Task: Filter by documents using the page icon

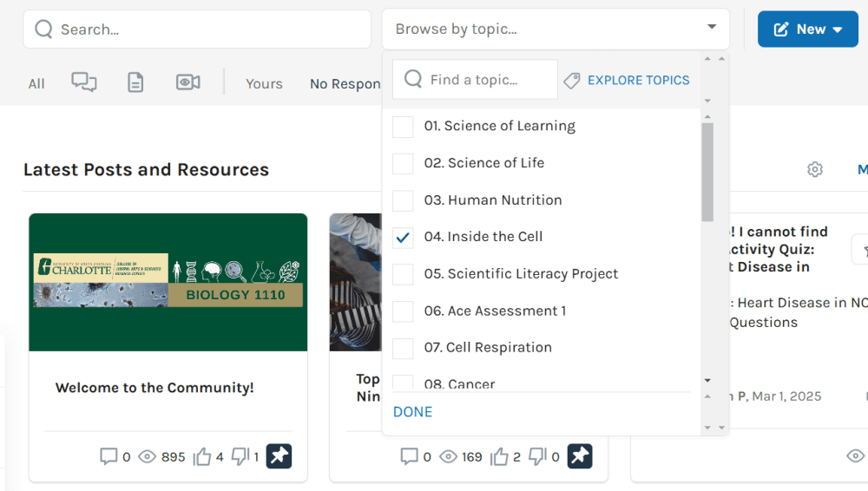Action: point(135,82)
